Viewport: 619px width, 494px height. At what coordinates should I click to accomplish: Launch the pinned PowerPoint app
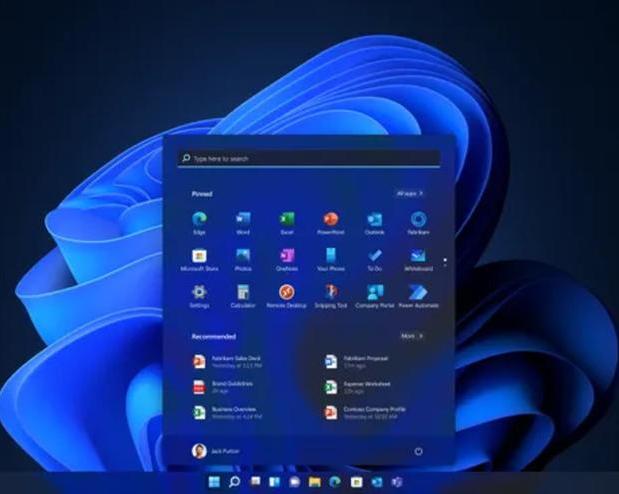331,223
